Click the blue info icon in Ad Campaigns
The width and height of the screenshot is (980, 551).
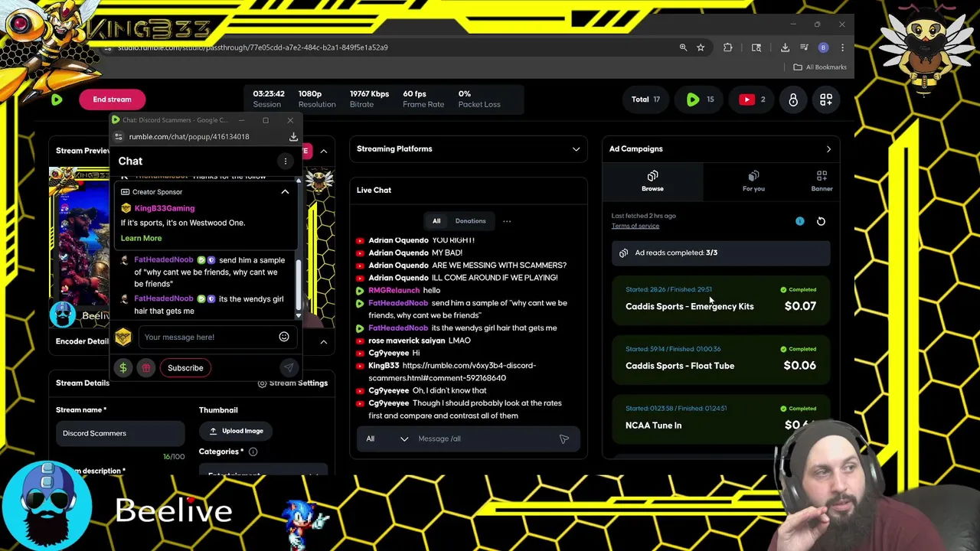800,221
